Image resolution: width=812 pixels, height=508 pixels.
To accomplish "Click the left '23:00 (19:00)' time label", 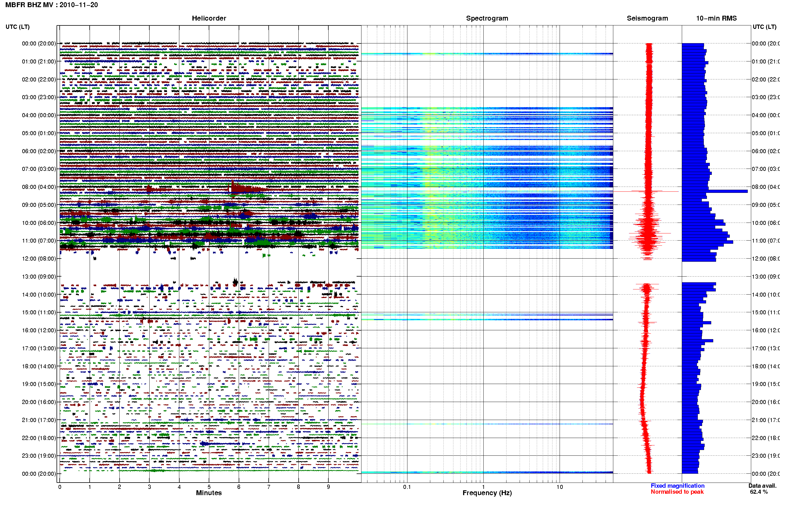I will [x=39, y=456].
